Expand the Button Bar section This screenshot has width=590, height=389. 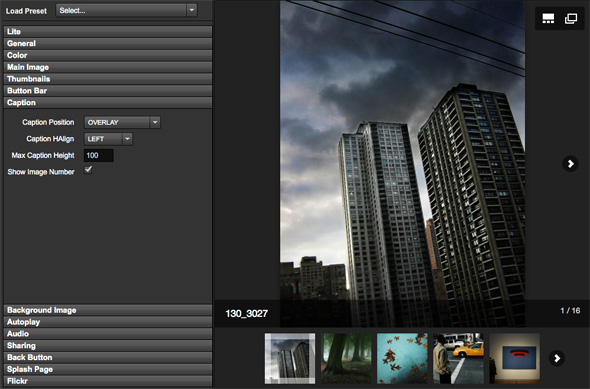tap(108, 91)
